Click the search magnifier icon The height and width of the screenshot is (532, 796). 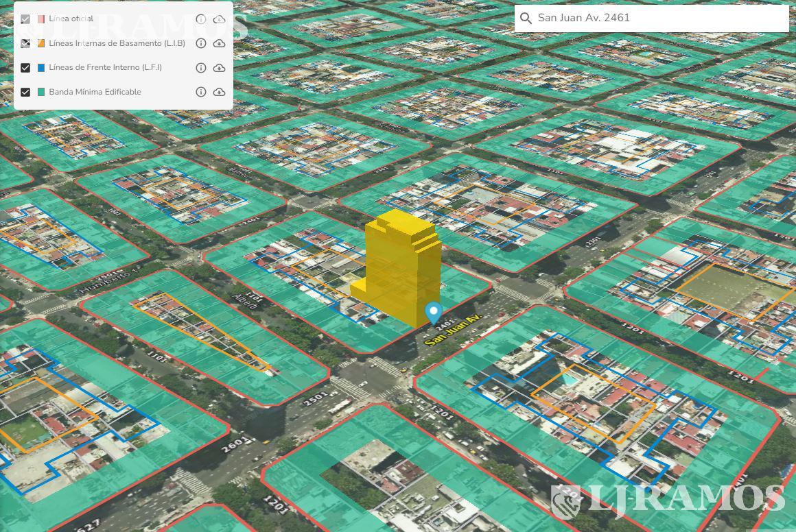point(526,19)
